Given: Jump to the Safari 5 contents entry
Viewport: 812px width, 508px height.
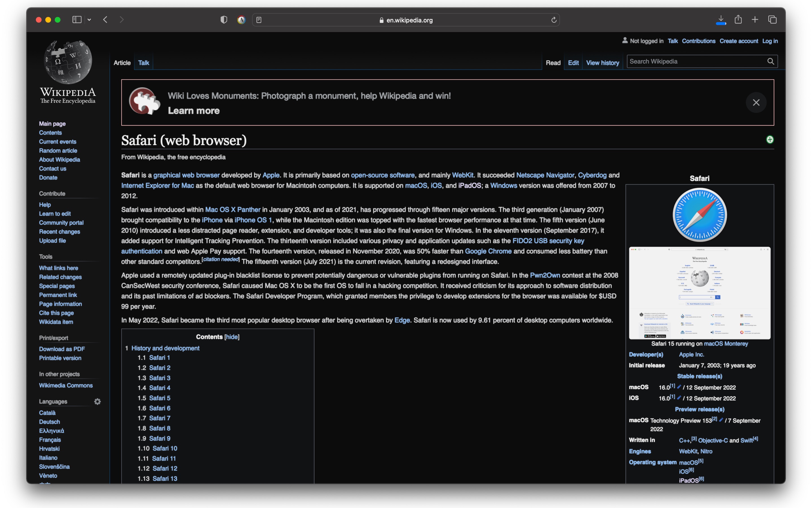Looking at the screenshot, I should tap(160, 398).
